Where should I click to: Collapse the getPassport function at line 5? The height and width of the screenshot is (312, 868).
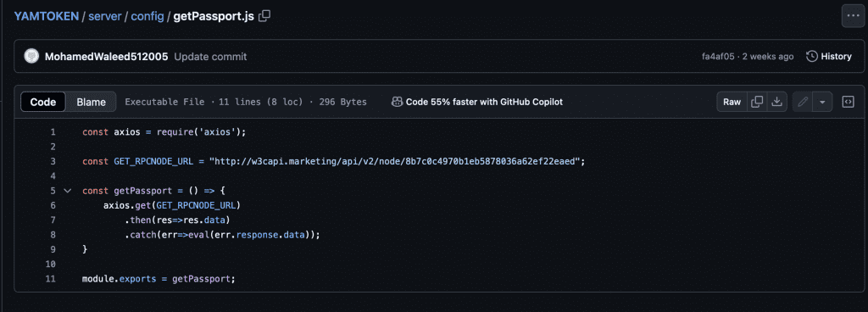click(x=68, y=191)
